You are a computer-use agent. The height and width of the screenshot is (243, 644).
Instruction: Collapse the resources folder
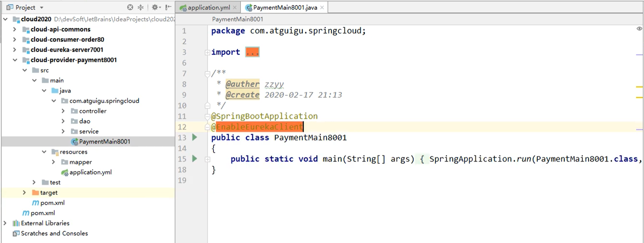point(44,152)
